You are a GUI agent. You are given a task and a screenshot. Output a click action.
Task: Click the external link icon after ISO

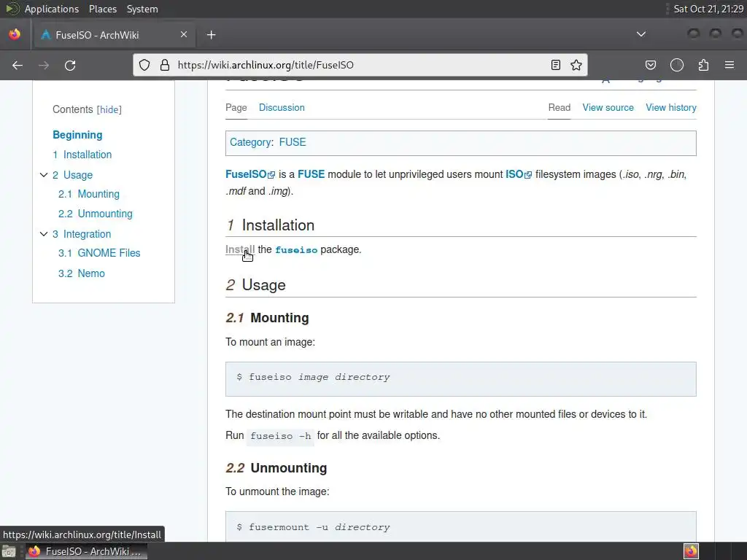click(x=528, y=175)
